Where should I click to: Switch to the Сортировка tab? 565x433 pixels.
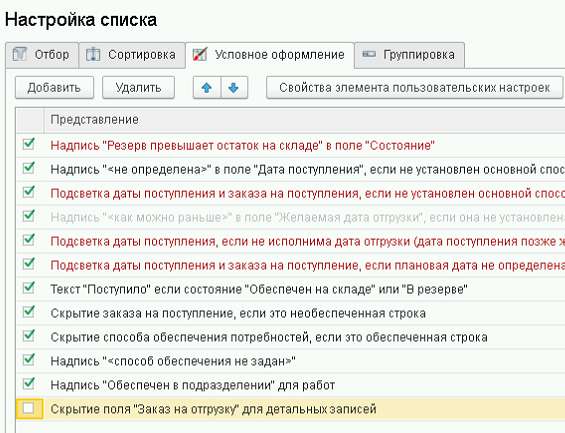coord(132,55)
